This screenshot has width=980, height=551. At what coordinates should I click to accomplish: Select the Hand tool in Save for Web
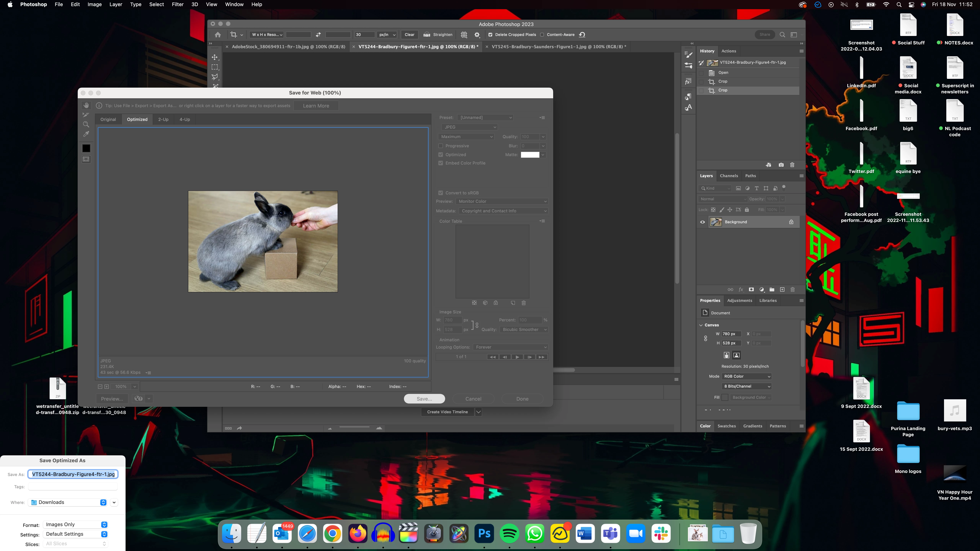pyautogui.click(x=86, y=105)
